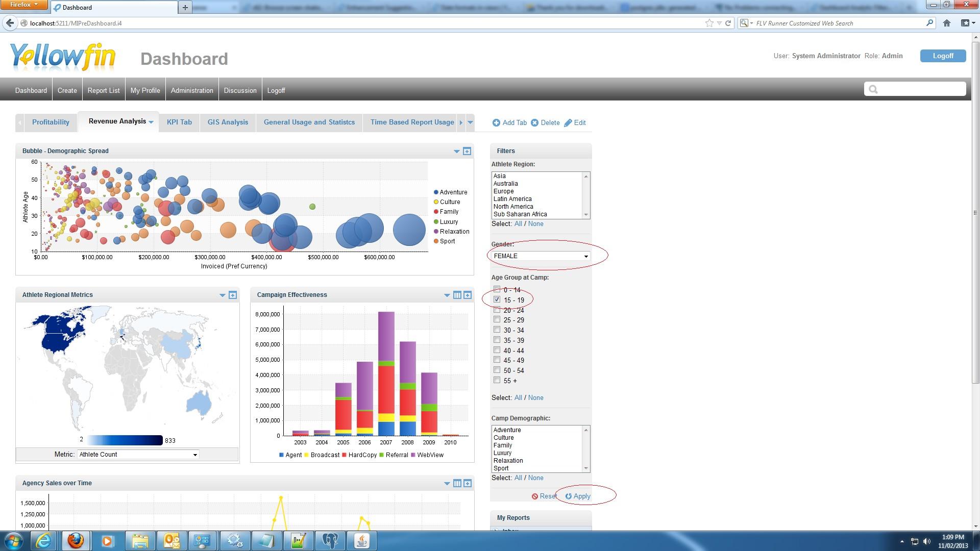Open the Metric dropdown showing Athlete Count
This screenshot has height=551, width=980.
click(195, 454)
